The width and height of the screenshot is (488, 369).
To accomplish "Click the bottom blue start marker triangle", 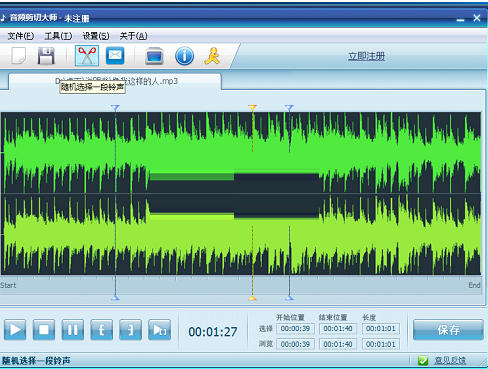I will [115, 298].
